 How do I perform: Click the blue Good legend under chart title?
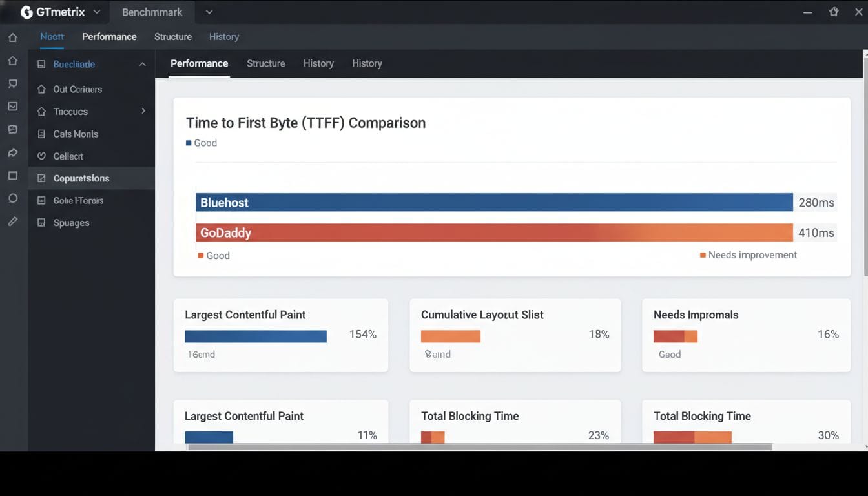pyautogui.click(x=201, y=143)
